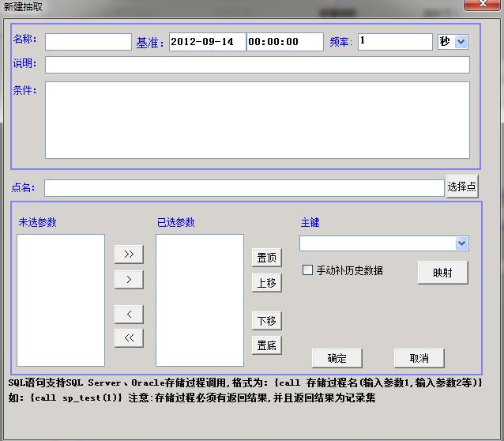Click the 说明 description input field
The width and height of the screenshot is (504, 441).
[x=258, y=65]
